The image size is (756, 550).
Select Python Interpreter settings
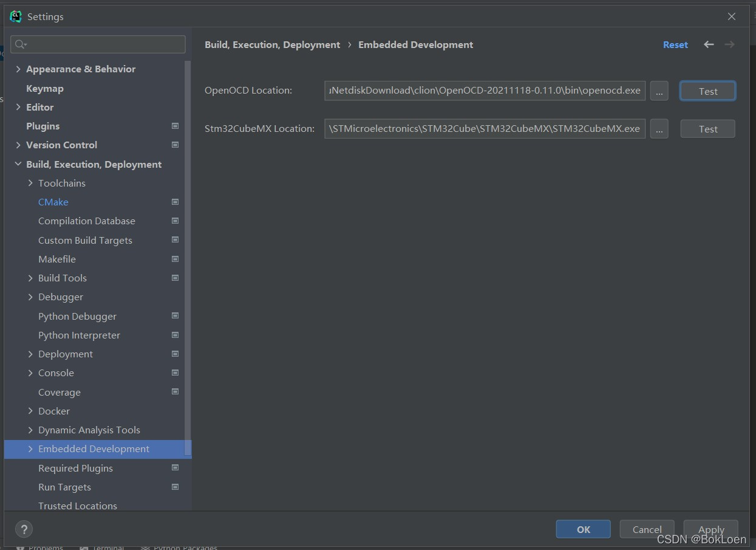pyautogui.click(x=79, y=335)
